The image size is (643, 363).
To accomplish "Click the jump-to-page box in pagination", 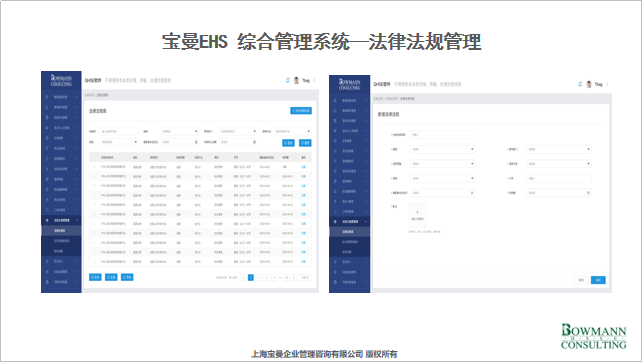I will (x=305, y=278).
